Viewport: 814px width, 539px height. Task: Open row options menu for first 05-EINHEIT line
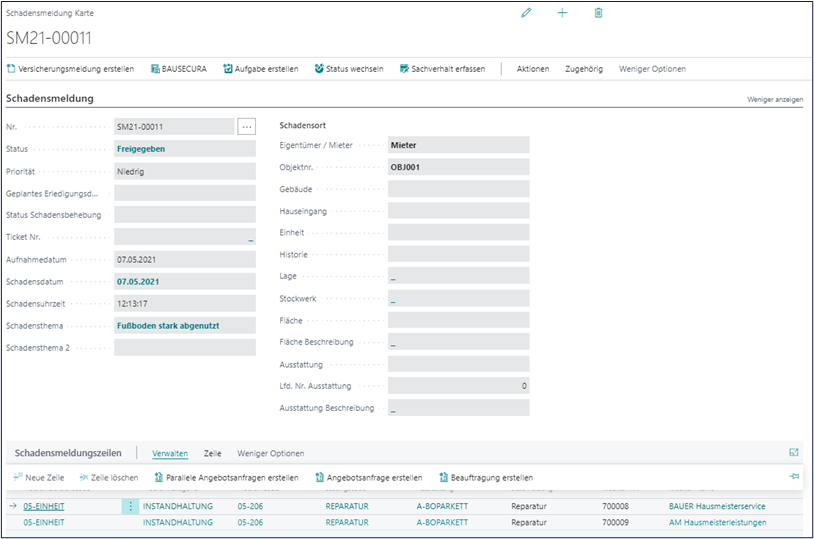point(130,507)
